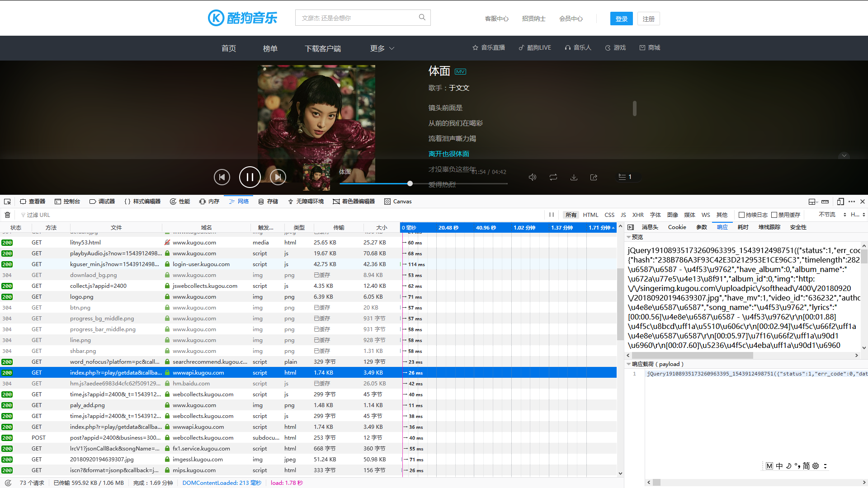Clear network requests with trash icon
Viewport: 868px width, 488px height.
(7, 215)
